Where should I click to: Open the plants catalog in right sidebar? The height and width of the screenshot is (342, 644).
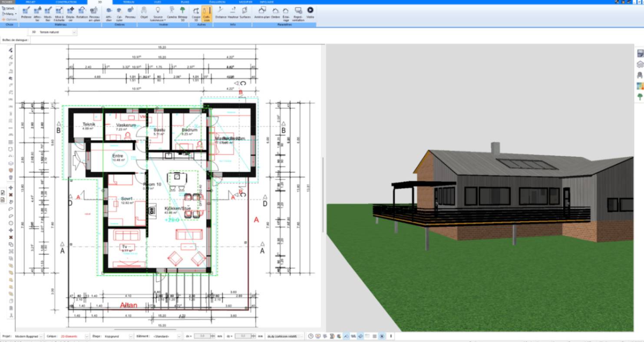tap(640, 97)
